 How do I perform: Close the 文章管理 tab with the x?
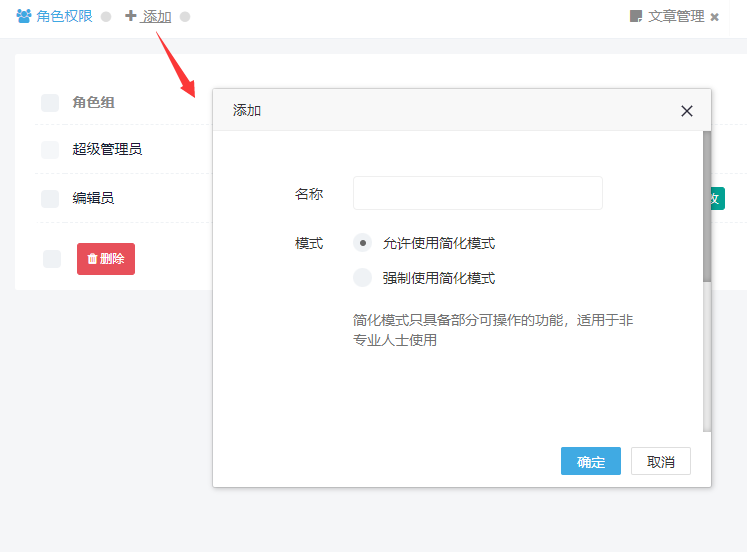point(714,17)
